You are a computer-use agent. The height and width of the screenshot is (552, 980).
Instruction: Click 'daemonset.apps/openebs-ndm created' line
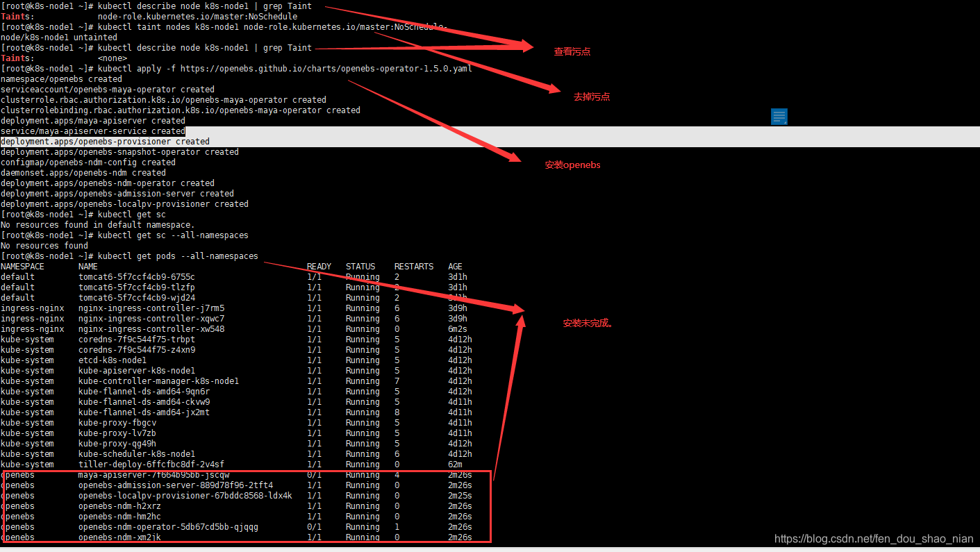pos(83,173)
